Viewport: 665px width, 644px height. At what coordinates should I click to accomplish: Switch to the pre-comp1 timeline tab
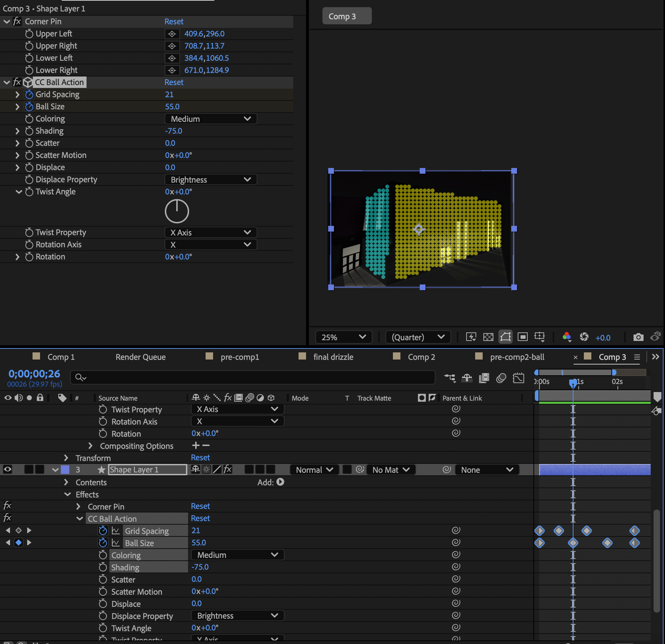240,357
